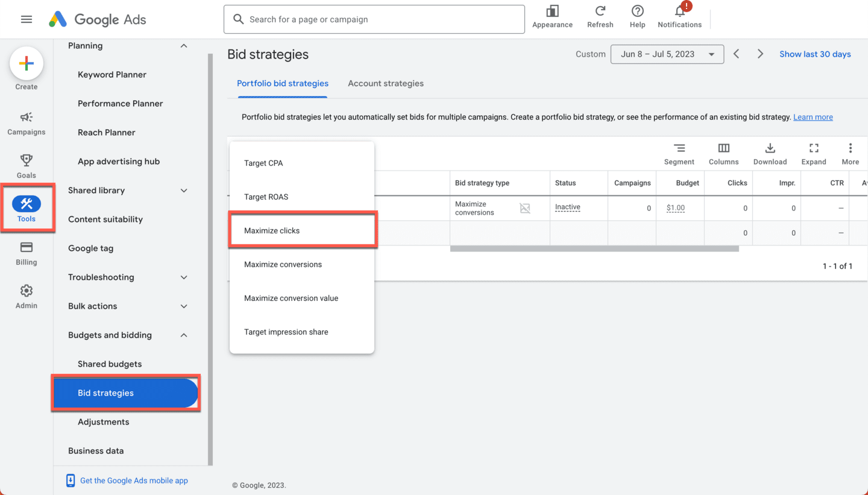
Task: Open Campaigns from the sidebar
Action: tap(27, 124)
